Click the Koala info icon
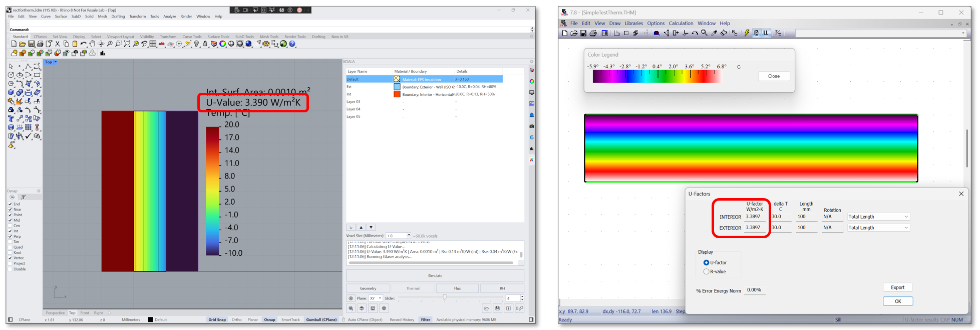This screenshot has height=330, width=980. tap(508, 308)
